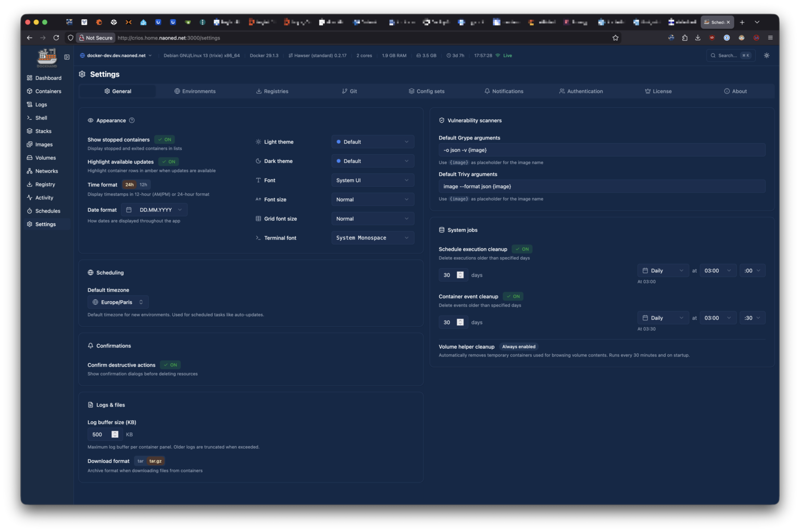This screenshot has width=800, height=532.
Task: Open the Authentication settings tab
Action: (x=581, y=92)
